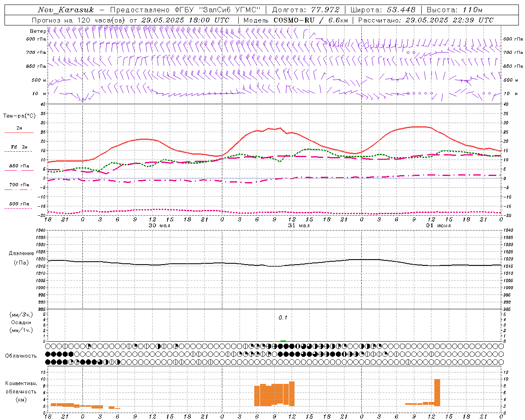525x420 pixels.
Task: Click the Осадки precipitation label
Action: tap(21, 322)
